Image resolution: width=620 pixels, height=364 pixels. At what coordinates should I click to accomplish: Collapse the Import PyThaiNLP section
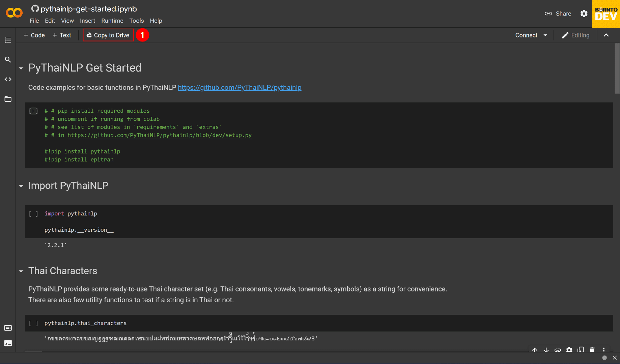(x=21, y=186)
